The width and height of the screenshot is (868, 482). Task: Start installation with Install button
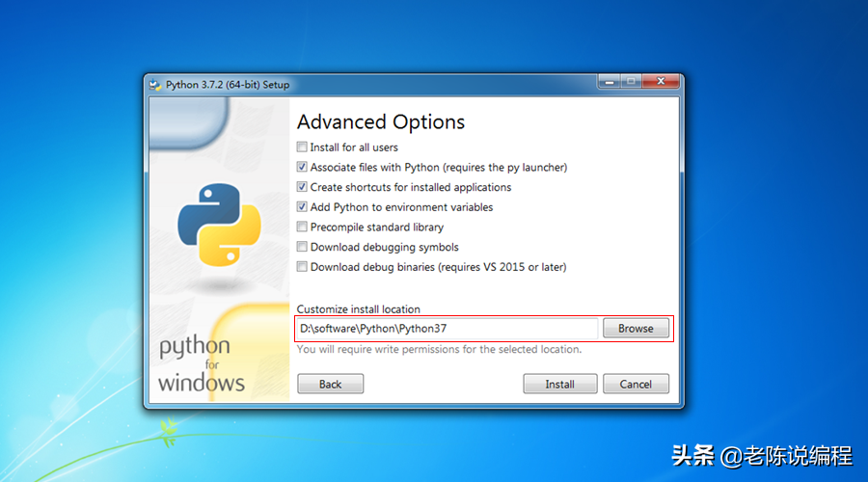(x=559, y=384)
